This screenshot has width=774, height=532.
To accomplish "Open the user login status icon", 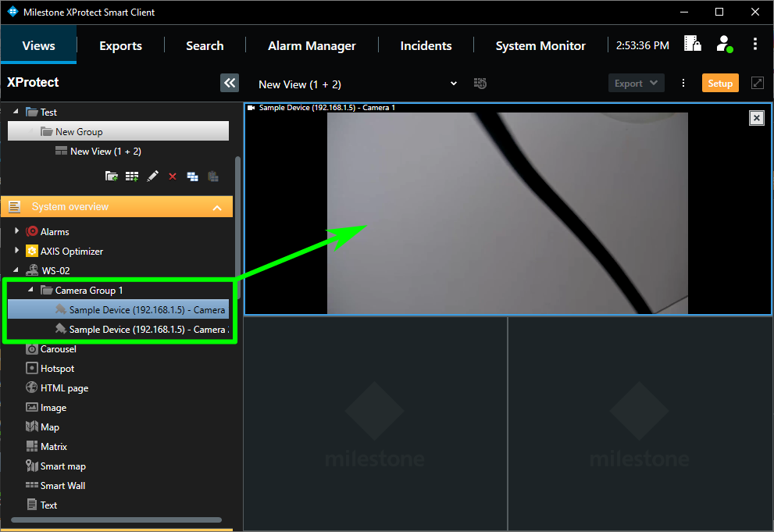I will point(725,45).
